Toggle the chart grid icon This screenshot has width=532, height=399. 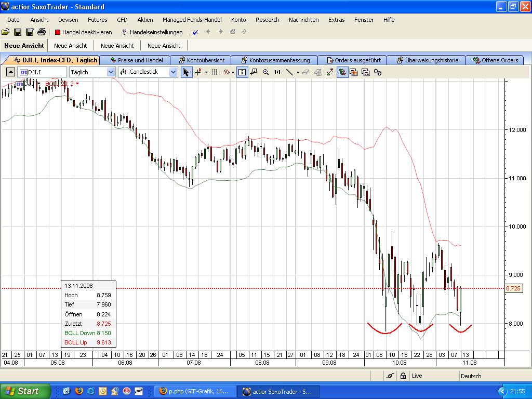pyautogui.click(x=214, y=72)
